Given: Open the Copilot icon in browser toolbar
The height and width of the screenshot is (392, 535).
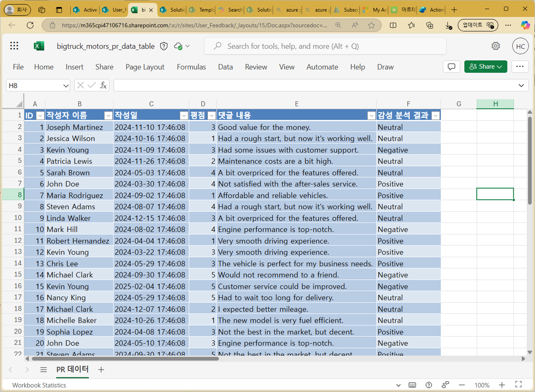Looking at the screenshot, I should (525, 25).
